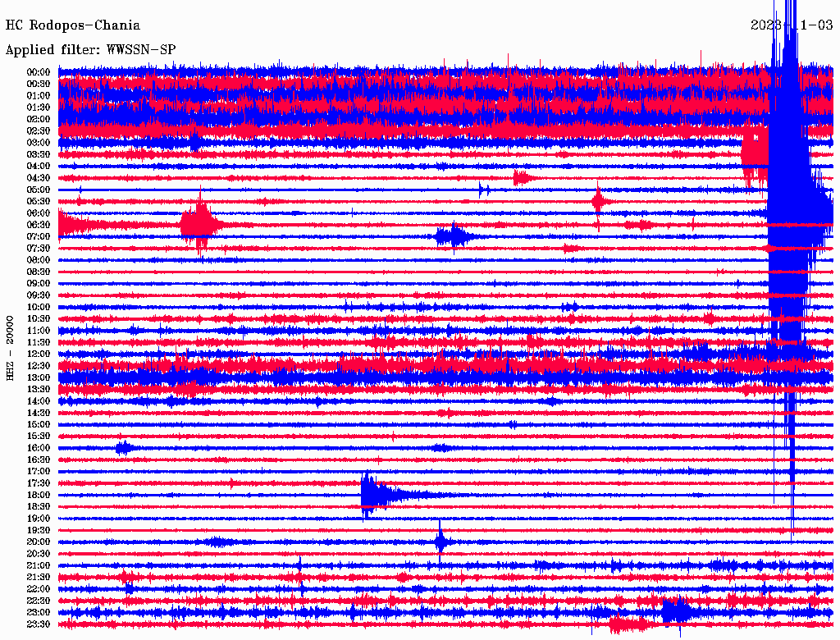This screenshot has height=640, width=840.
Task: Select the 10:30 time label
Action: pos(38,319)
